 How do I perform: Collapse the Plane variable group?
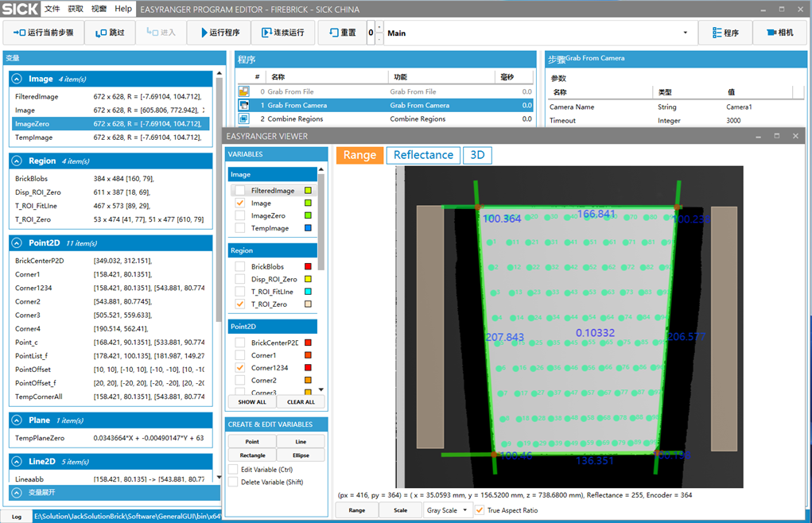(x=17, y=420)
